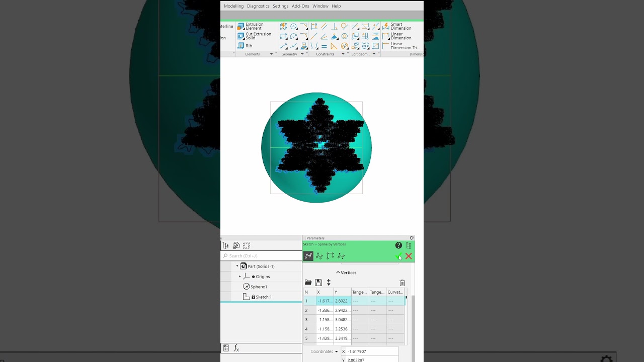Cancel spline with red X

[x=409, y=256]
